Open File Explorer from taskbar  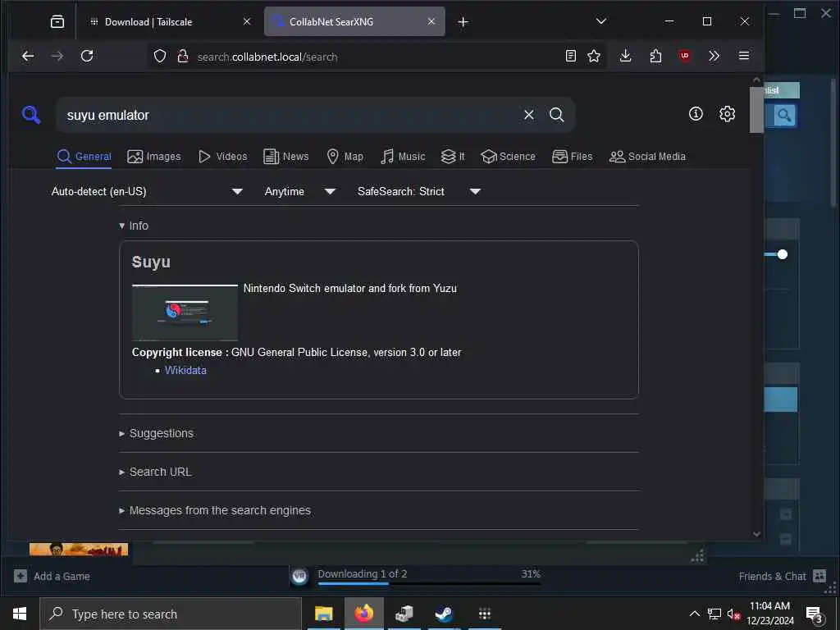(x=323, y=614)
